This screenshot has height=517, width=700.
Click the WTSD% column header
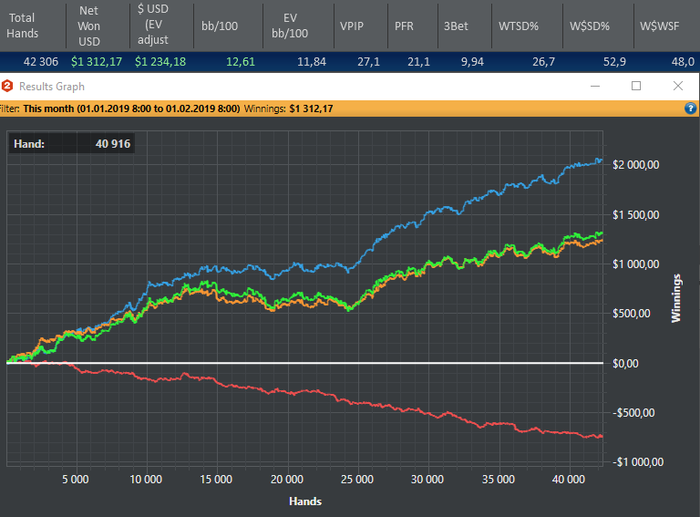[x=518, y=26]
